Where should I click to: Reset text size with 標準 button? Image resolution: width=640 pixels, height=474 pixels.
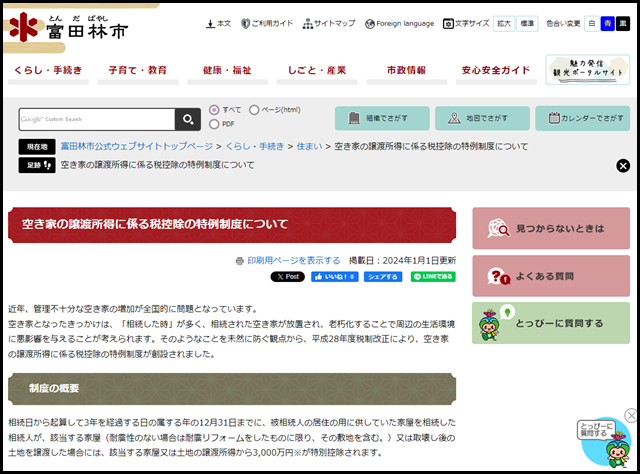click(527, 24)
